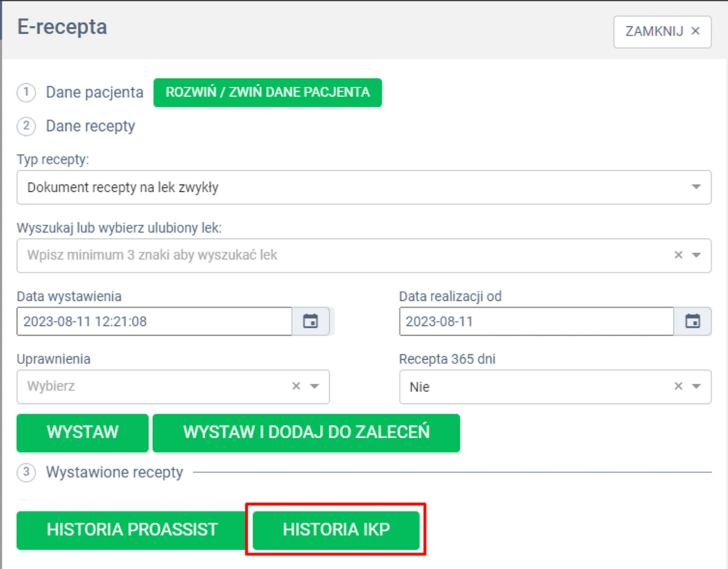Clear the Recepta 365 dni value

coord(678,386)
